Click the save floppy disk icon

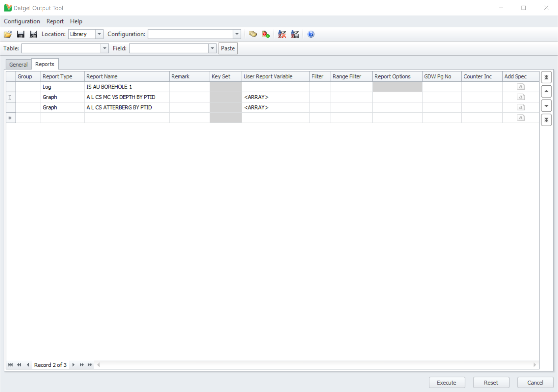(x=21, y=34)
